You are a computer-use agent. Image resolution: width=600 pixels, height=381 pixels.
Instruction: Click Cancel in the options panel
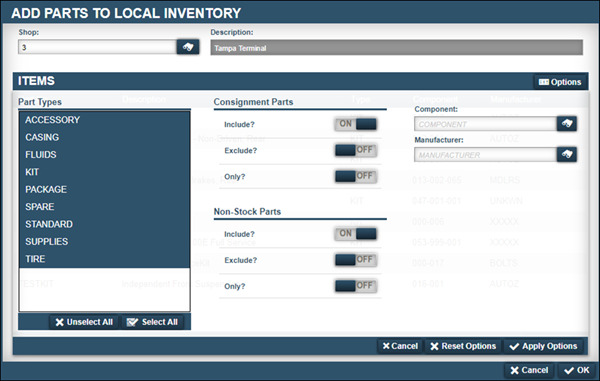click(x=400, y=346)
